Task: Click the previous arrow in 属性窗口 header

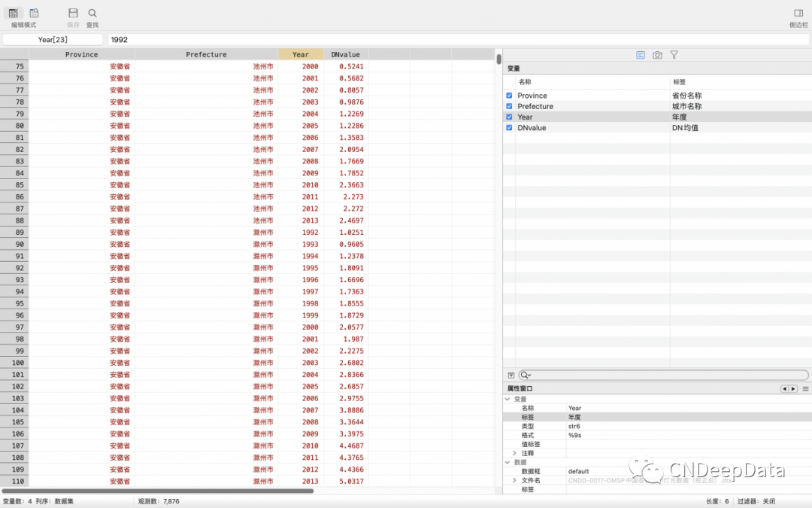Action: [x=784, y=389]
